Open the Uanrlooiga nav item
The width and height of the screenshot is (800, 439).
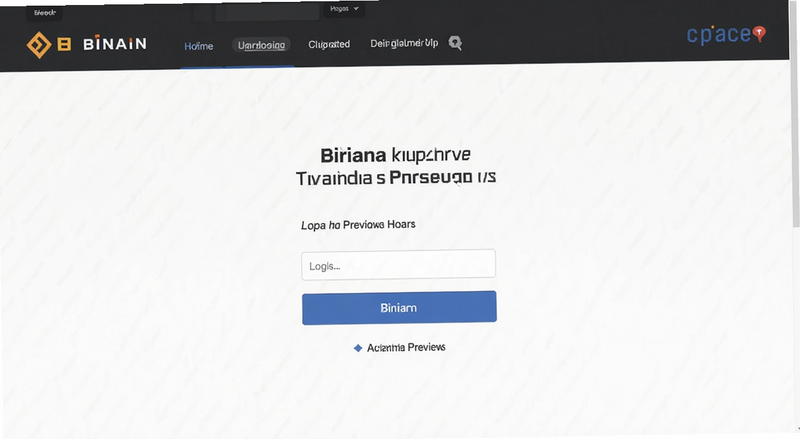(261, 45)
